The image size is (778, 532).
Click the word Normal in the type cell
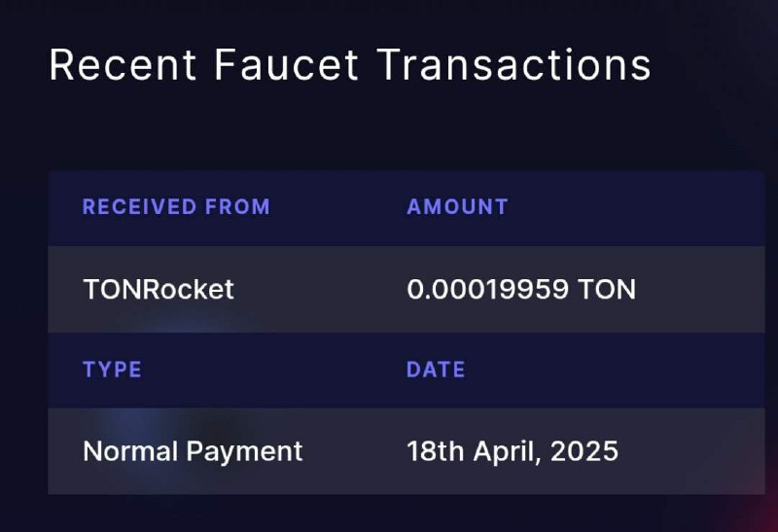(130, 451)
